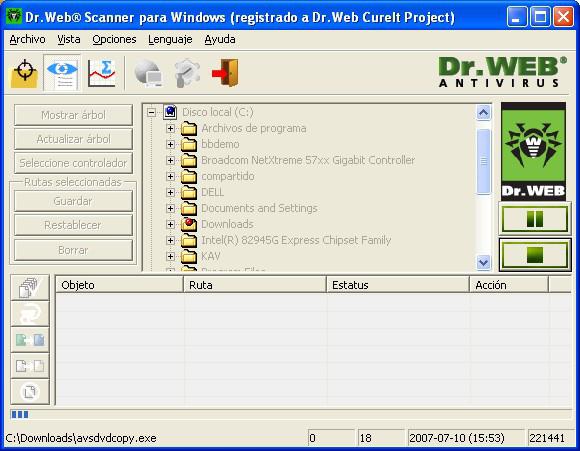580x451 pixels.
Task: Click the Guardar button
Action: [x=73, y=201]
